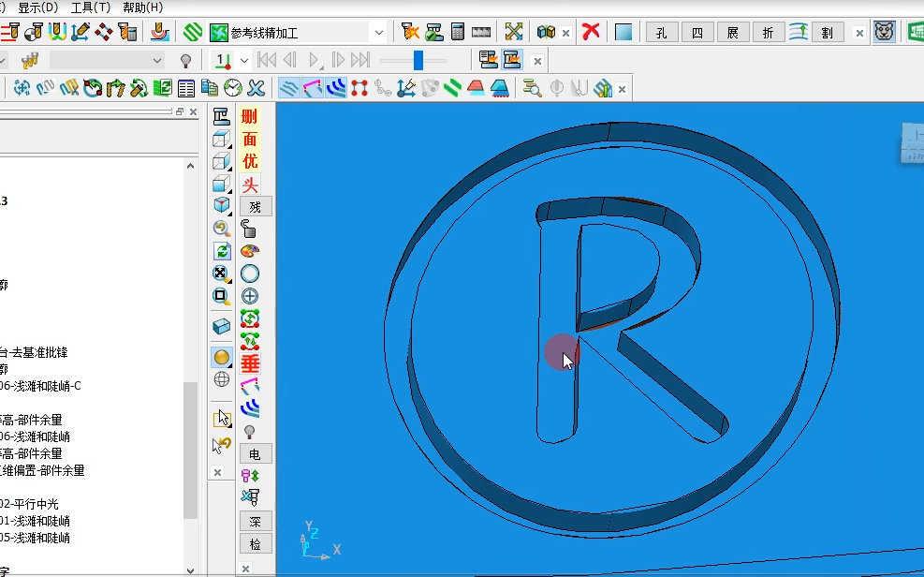Open the 参考线精加工 strategy dropdown
Screen dimensions: 924x577
click(379, 33)
